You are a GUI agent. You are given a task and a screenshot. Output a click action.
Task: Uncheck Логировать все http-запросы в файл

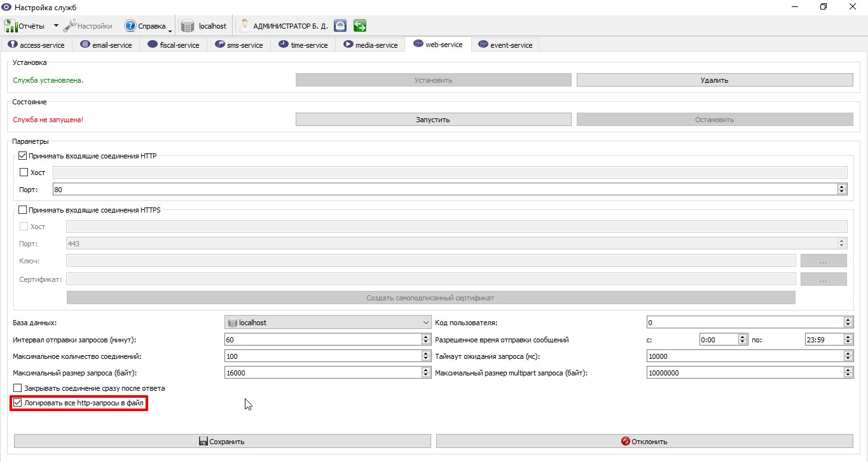(x=18, y=403)
